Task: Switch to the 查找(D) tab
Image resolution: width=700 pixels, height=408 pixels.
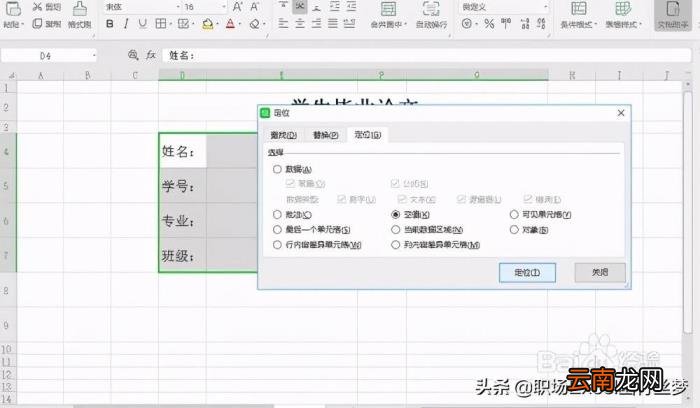Action: click(x=283, y=135)
